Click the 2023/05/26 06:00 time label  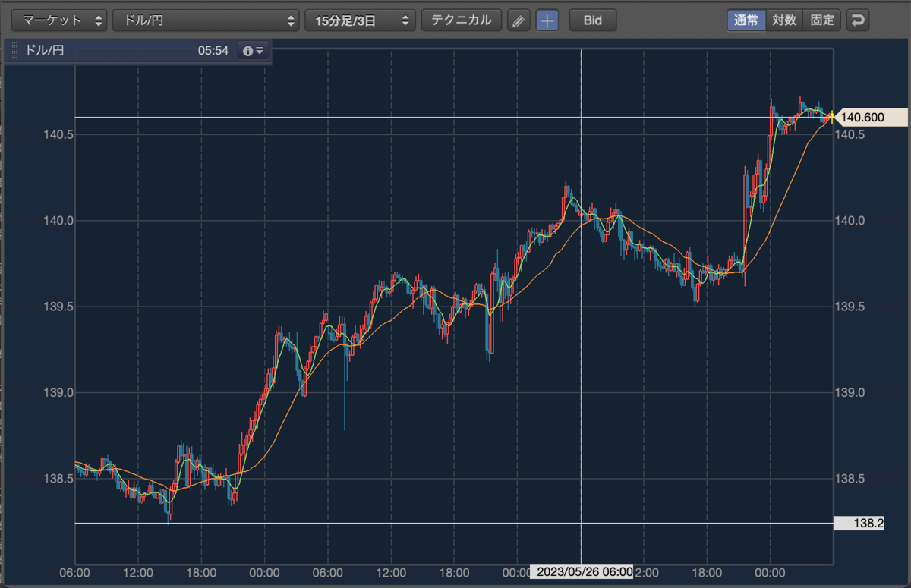(582, 572)
